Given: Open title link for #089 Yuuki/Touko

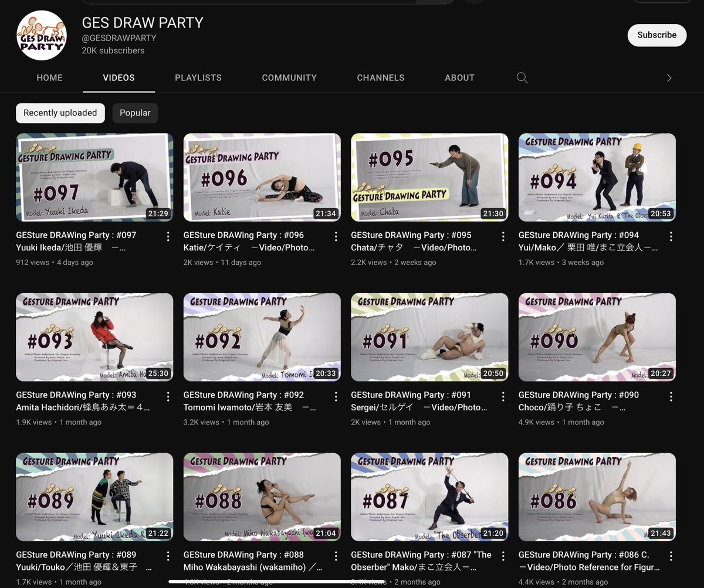Looking at the screenshot, I should click(84, 561).
